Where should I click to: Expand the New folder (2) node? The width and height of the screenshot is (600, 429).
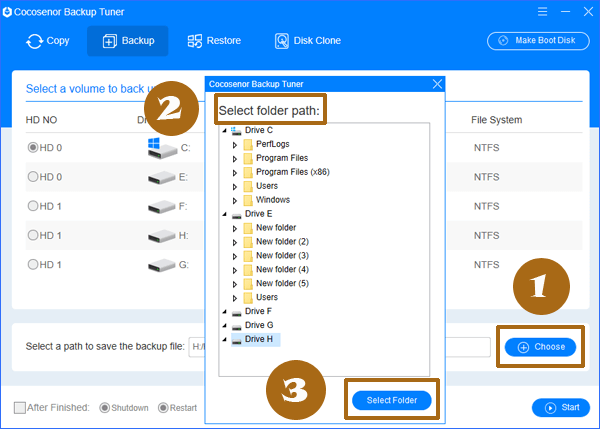(x=235, y=243)
